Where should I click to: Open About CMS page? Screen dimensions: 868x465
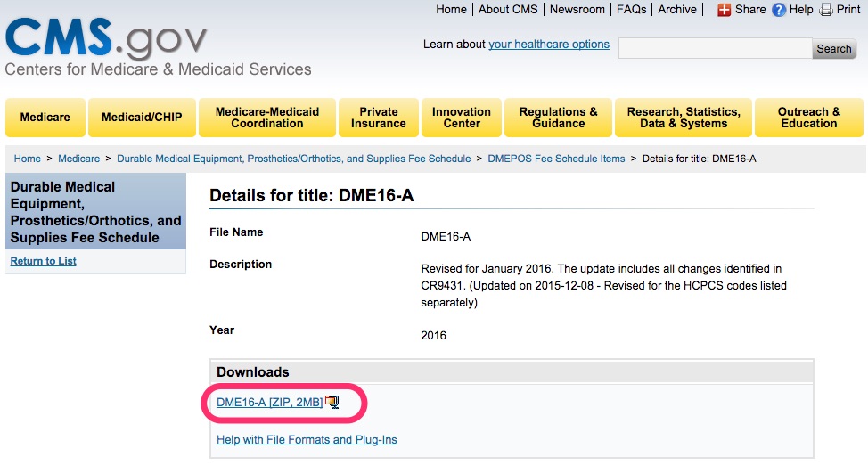point(508,10)
